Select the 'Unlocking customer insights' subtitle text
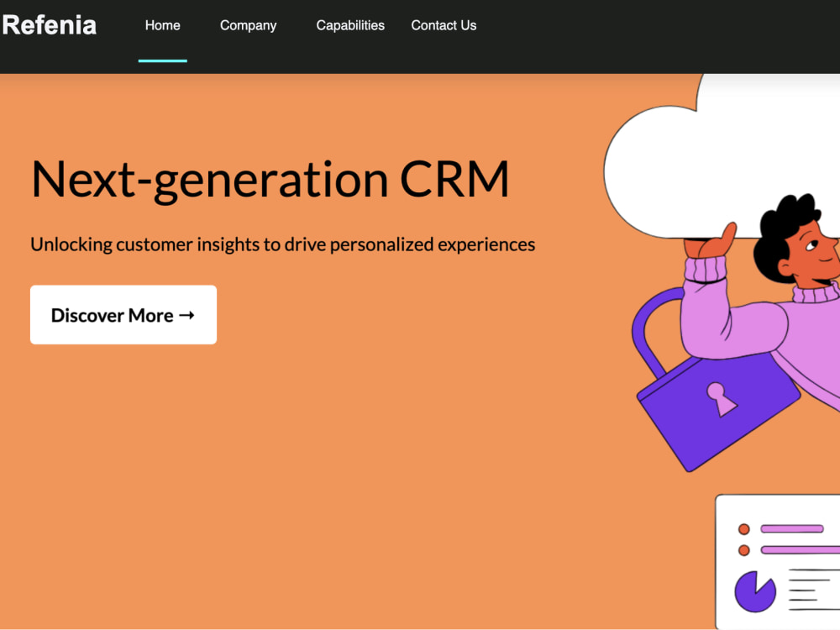The height and width of the screenshot is (630, 840). pyautogui.click(x=283, y=244)
